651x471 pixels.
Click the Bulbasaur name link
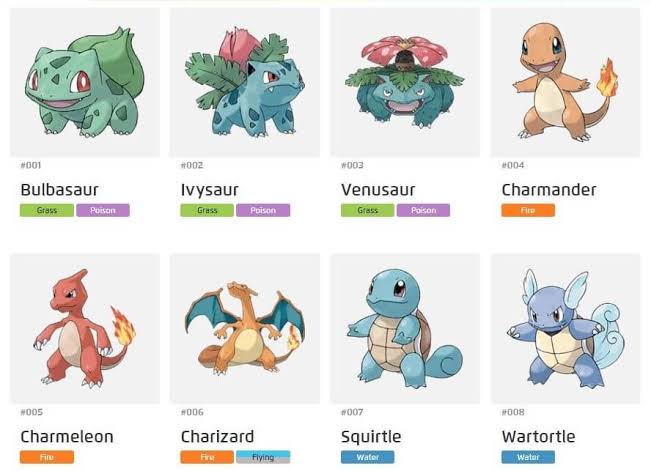(59, 190)
